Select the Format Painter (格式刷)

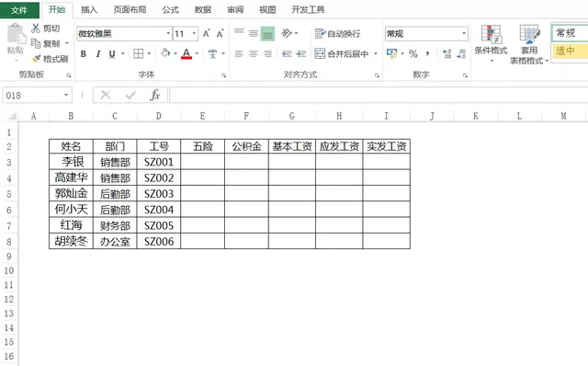[50, 59]
